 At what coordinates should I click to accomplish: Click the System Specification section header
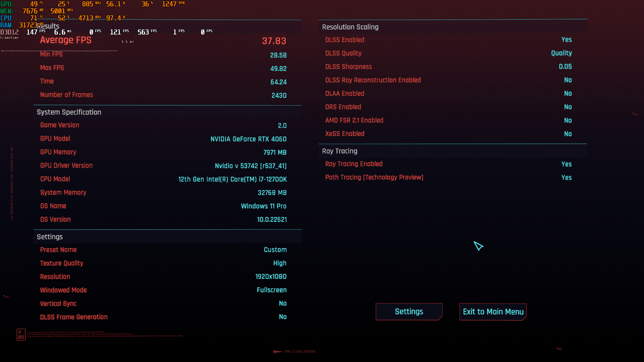pos(69,112)
